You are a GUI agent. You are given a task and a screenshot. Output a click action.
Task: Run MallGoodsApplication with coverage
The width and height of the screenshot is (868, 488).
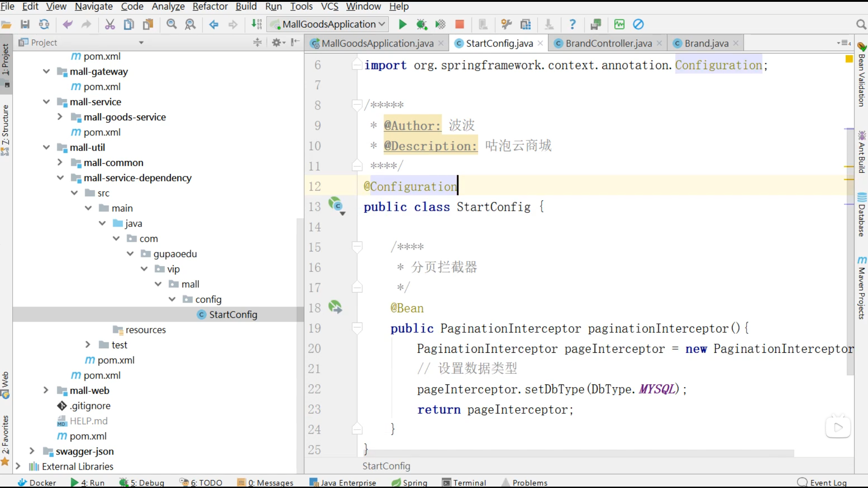point(440,24)
